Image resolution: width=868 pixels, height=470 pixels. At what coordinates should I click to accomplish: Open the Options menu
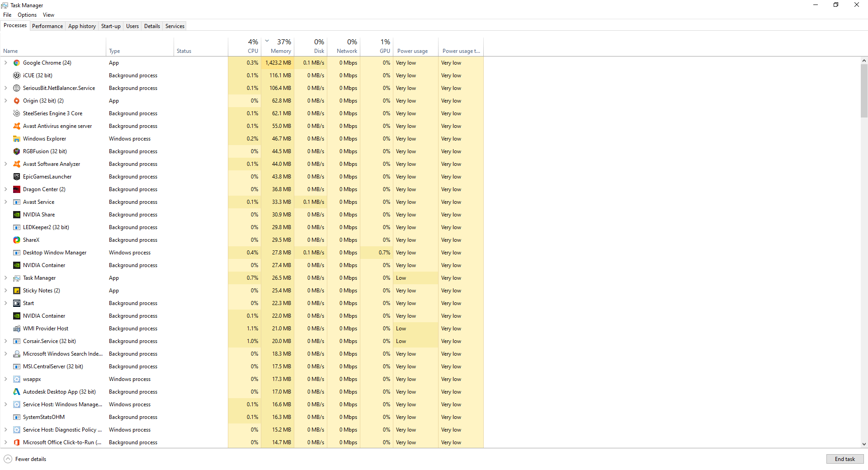point(27,14)
